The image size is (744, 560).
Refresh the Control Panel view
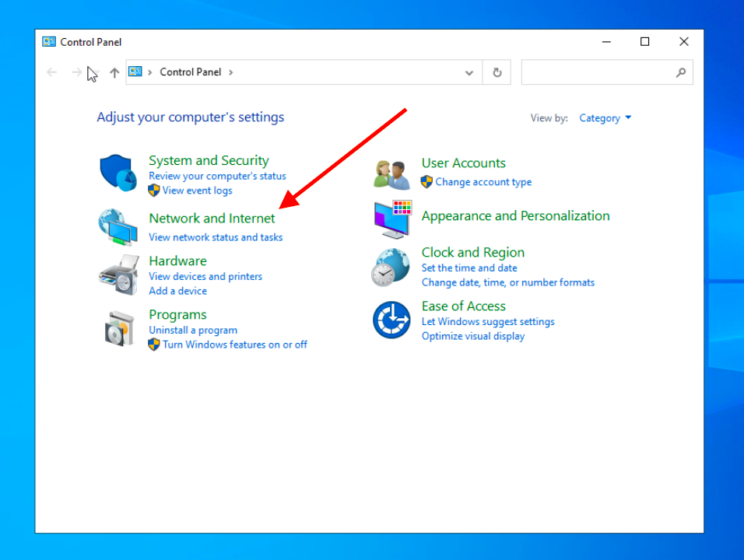click(x=497, y=72)
